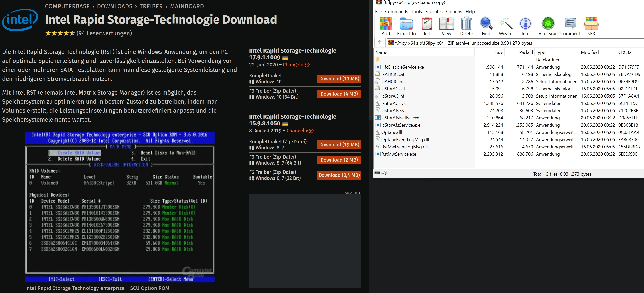Click the Add archive toolbar icon
644x293 pixels.
point(386,26)
